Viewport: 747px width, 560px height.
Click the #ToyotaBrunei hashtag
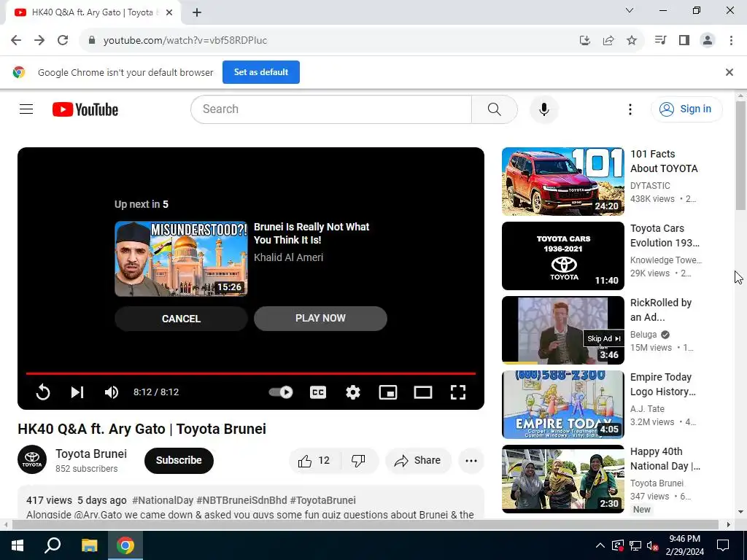click(322, 500)
